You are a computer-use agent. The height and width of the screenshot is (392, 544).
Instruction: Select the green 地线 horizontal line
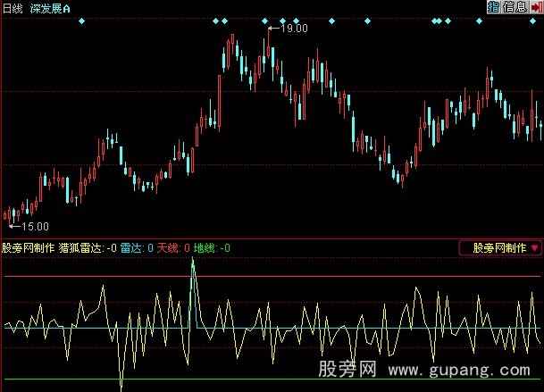coord(272,379)
